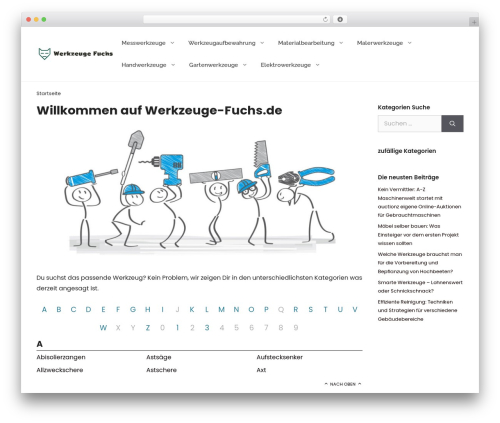Open the Aufstecksenker category
500x423 pixels.
point(279,357)
